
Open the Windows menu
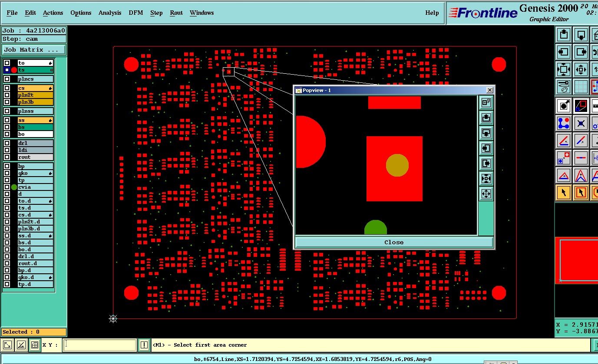pos(202,13)
